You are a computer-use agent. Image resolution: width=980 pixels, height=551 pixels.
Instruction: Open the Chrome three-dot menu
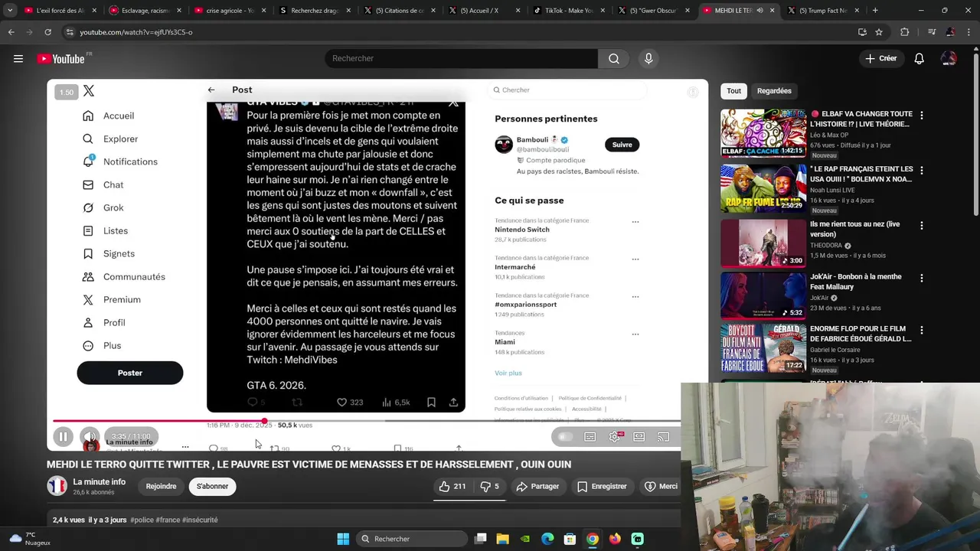969,32
